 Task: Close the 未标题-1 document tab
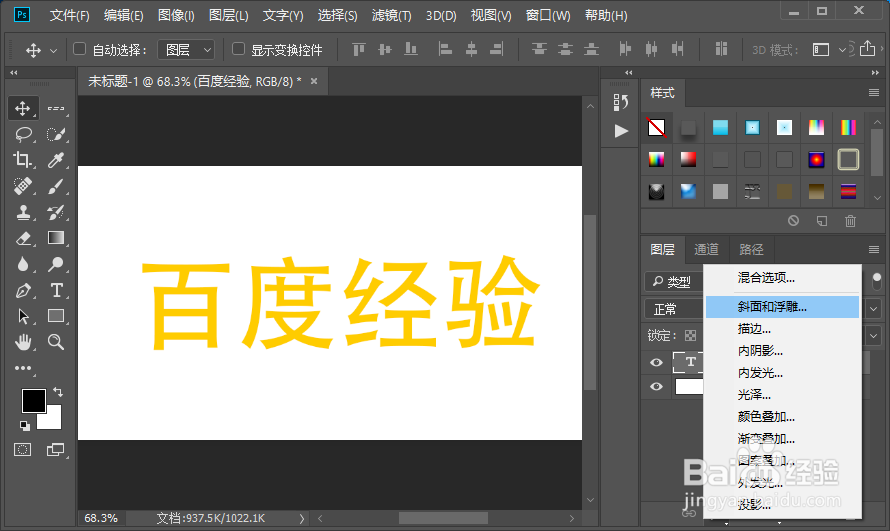[x=314, y=81]
